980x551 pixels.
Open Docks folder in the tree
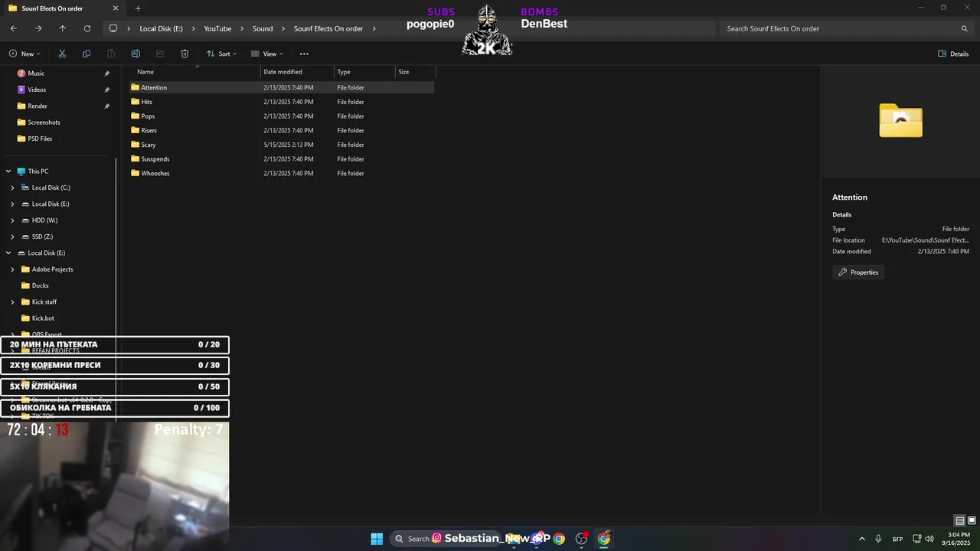tap(40, 285)
